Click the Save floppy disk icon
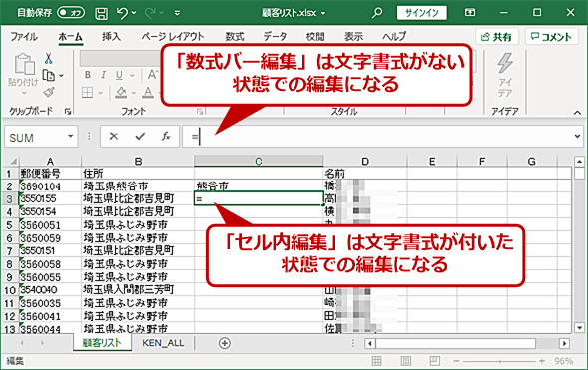 (101, 14)
